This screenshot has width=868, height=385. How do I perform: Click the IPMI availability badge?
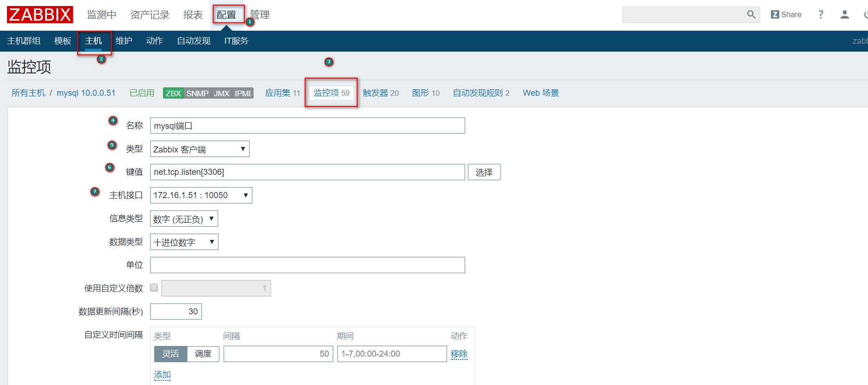pos(243,93)
